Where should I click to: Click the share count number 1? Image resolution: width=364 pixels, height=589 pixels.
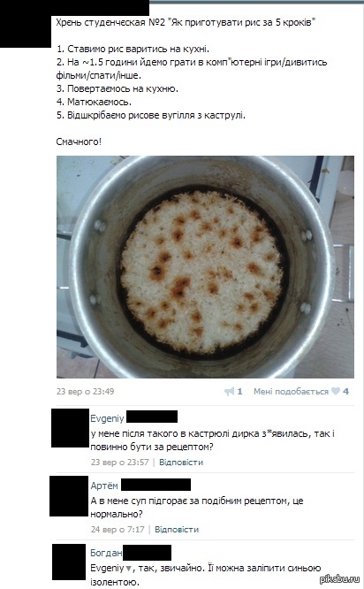click(239, 392)
